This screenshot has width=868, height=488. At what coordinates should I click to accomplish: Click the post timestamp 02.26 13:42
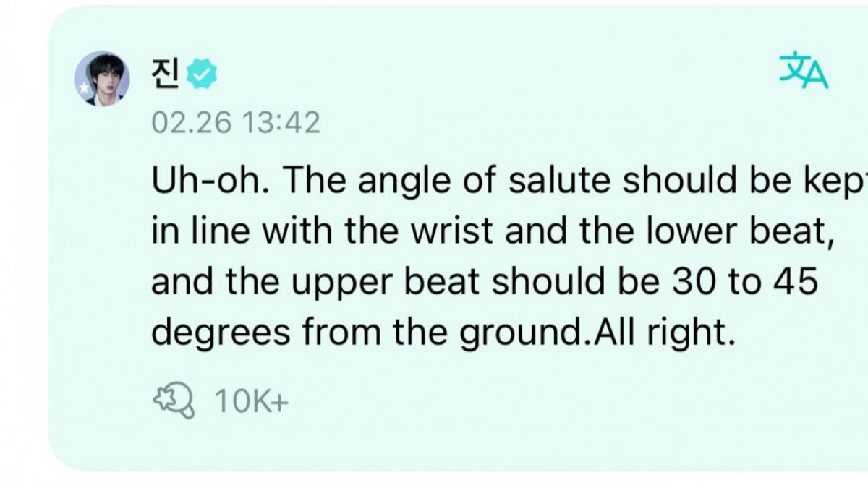click(x=235, y=123)
